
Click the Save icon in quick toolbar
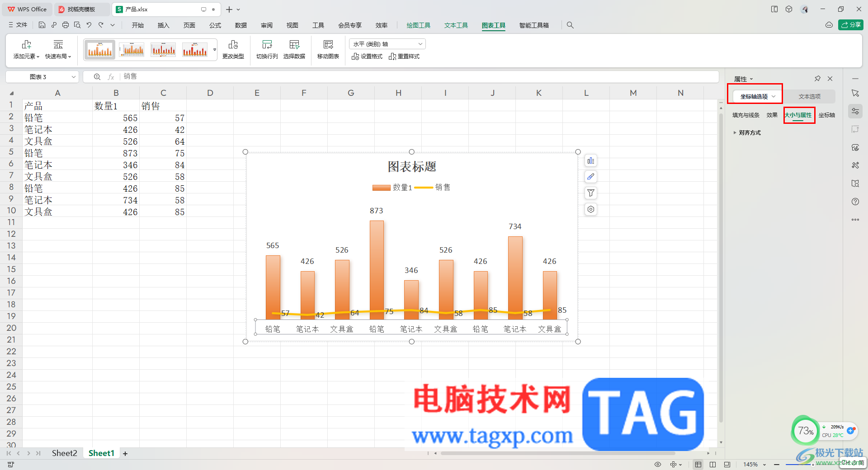tap(42, 25)
